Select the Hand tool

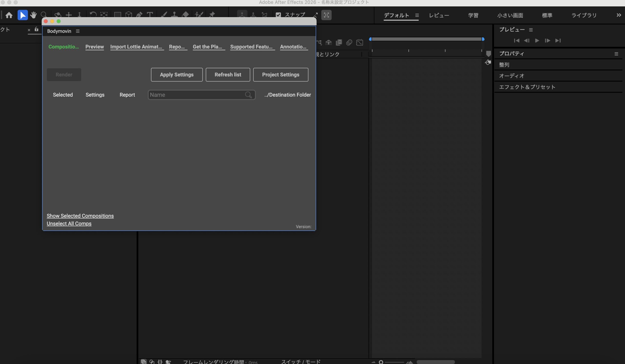coord(33,15)
